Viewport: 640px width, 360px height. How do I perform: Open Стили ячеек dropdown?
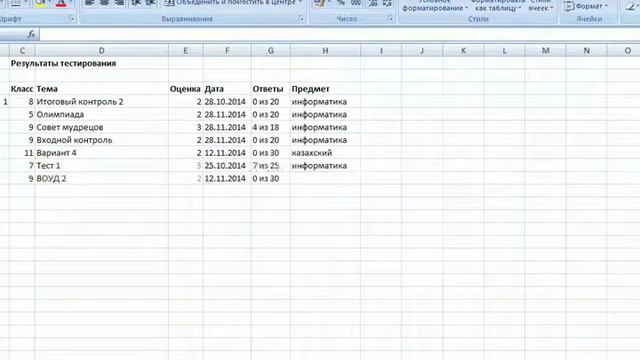click(541, 5)
